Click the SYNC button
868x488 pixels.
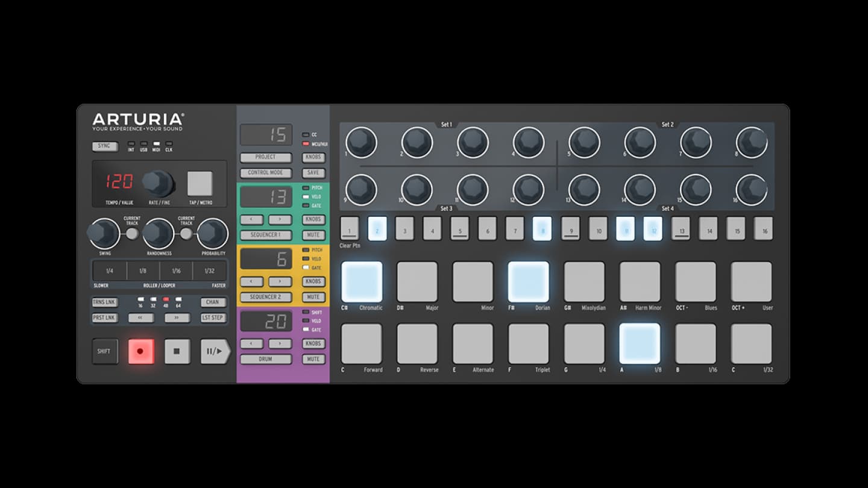tap(105, 146)
